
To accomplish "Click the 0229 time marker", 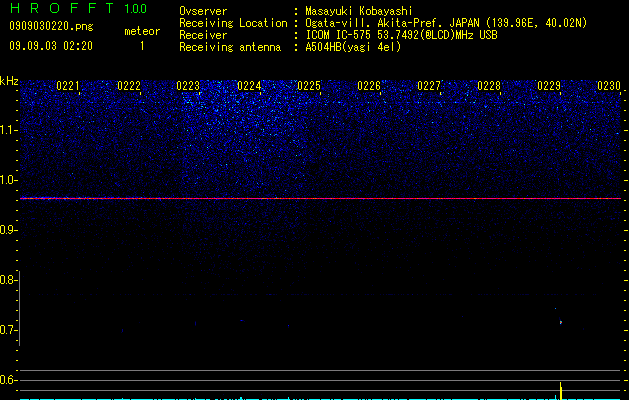I will [549, 86].
